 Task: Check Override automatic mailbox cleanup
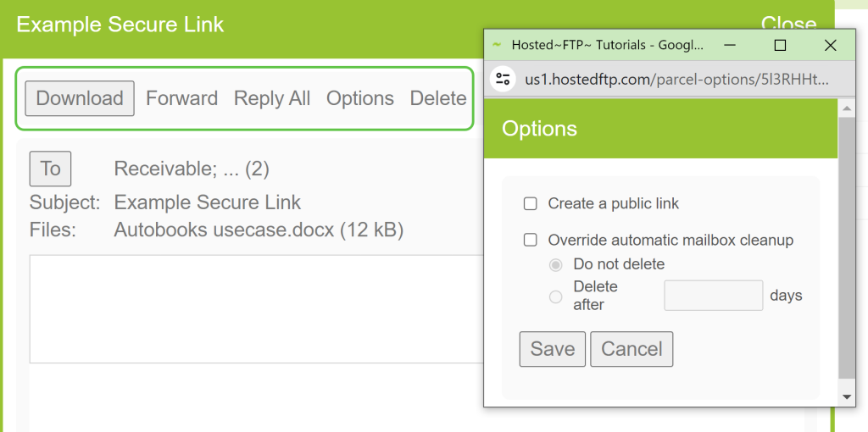(531, 240)
